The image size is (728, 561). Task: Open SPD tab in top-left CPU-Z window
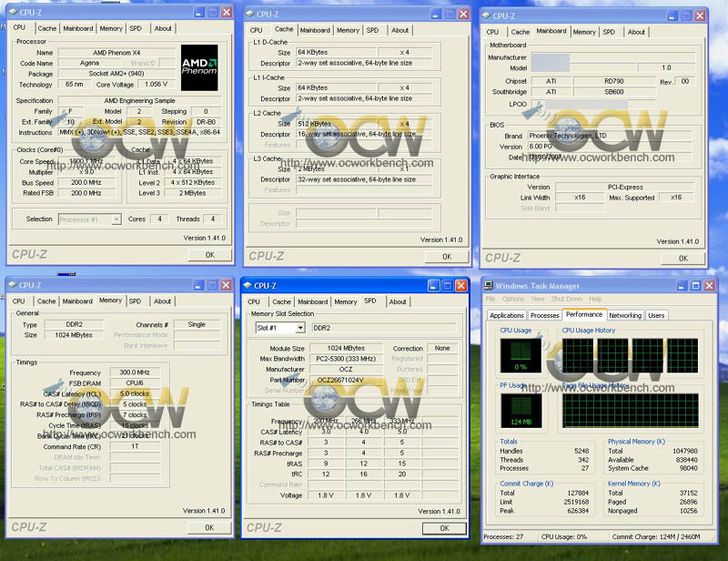pyautogui.click(x=136, y=28)
